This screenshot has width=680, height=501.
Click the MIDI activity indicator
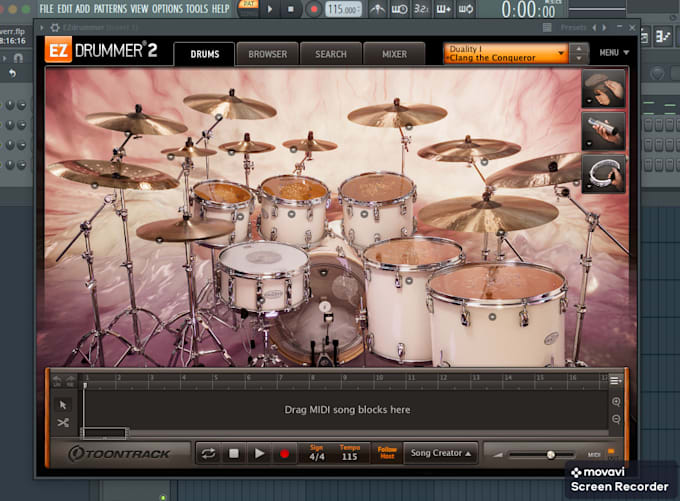pos(611,452)
